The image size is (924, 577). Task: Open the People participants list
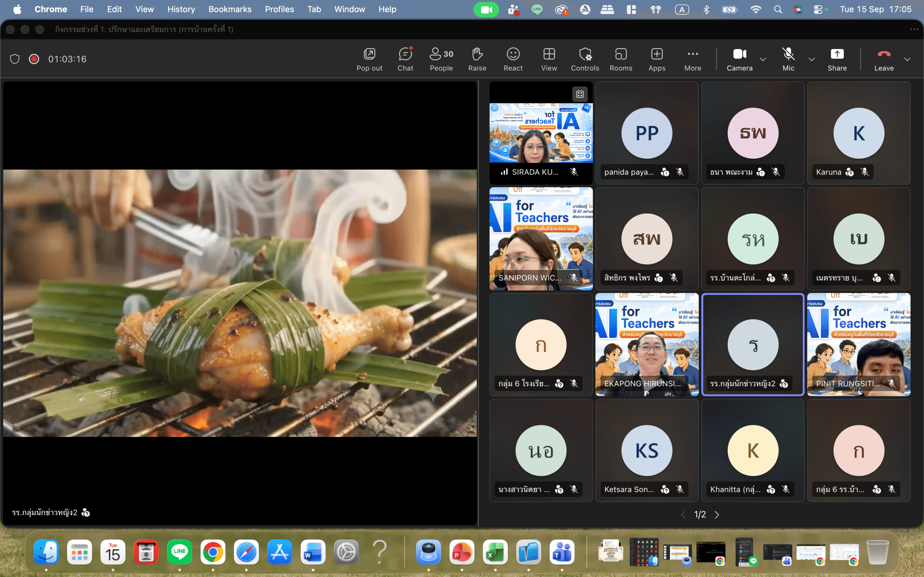click(441, 59)
